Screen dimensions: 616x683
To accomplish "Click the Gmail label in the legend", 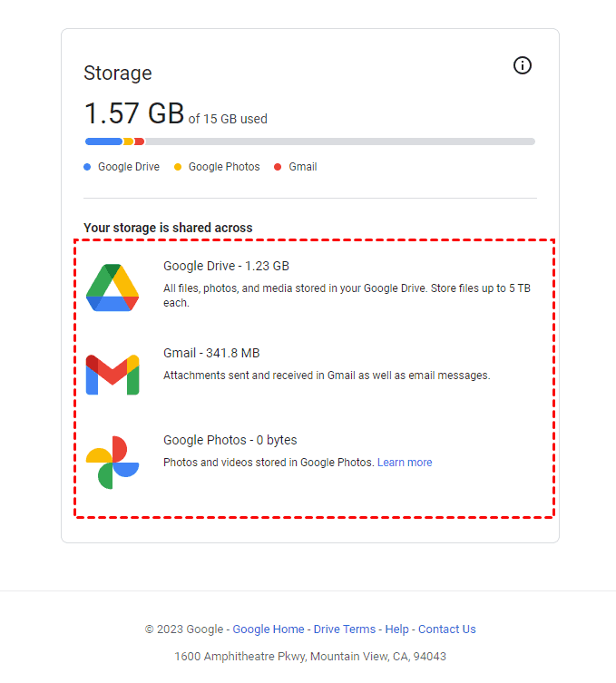I will (303, 167).
